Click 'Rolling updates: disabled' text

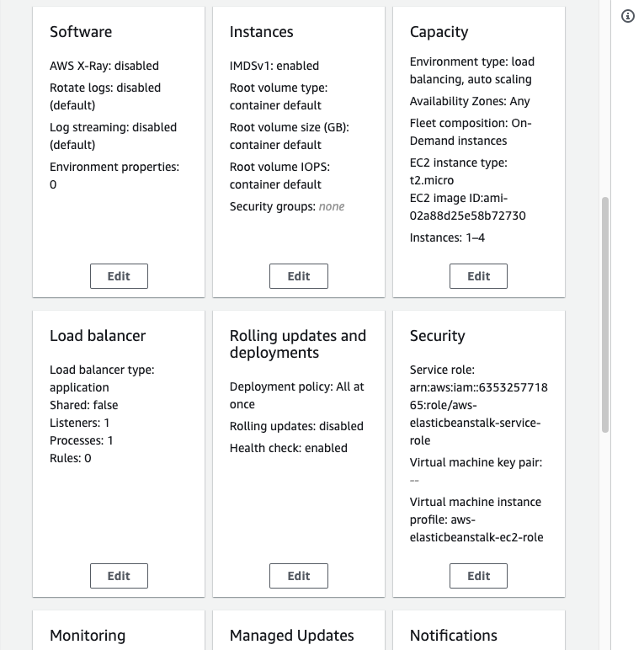296,426
